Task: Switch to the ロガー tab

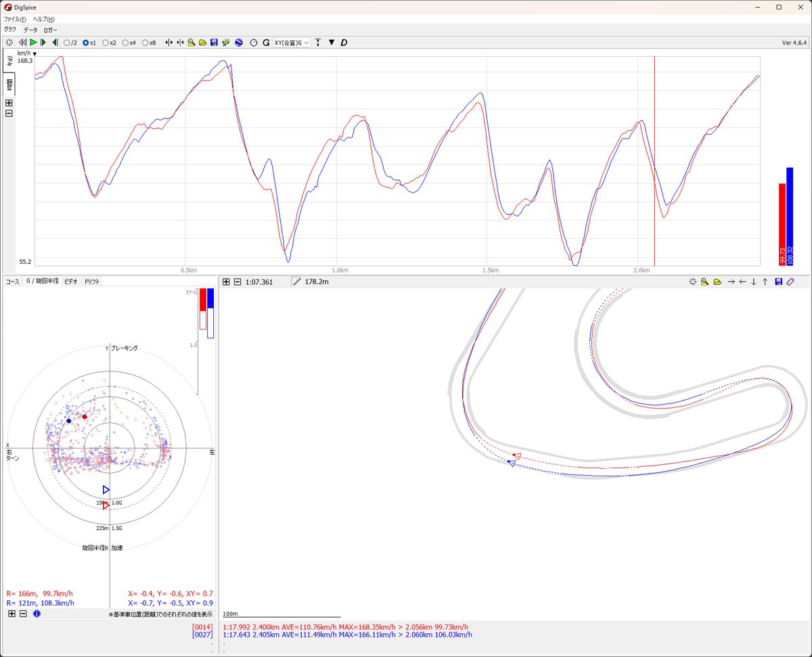Action: 51,30
